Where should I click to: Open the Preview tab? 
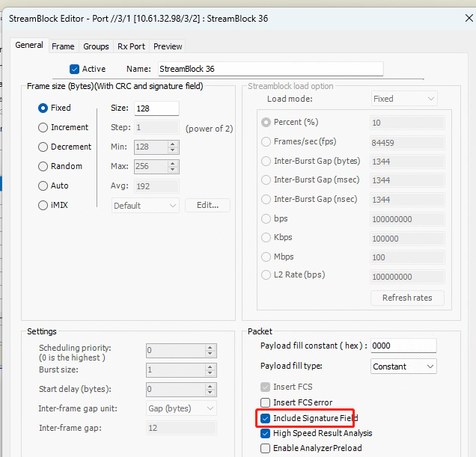click(x=168, y=46)
